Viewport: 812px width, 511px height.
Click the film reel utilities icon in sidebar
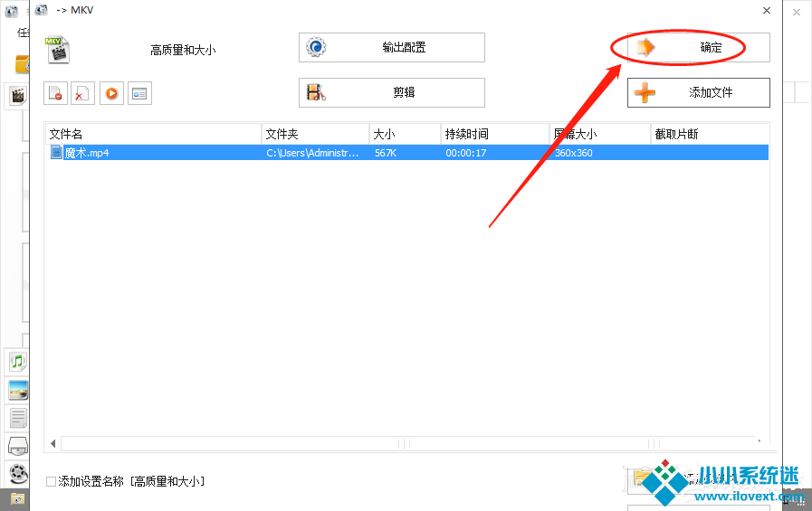[17, 473]
